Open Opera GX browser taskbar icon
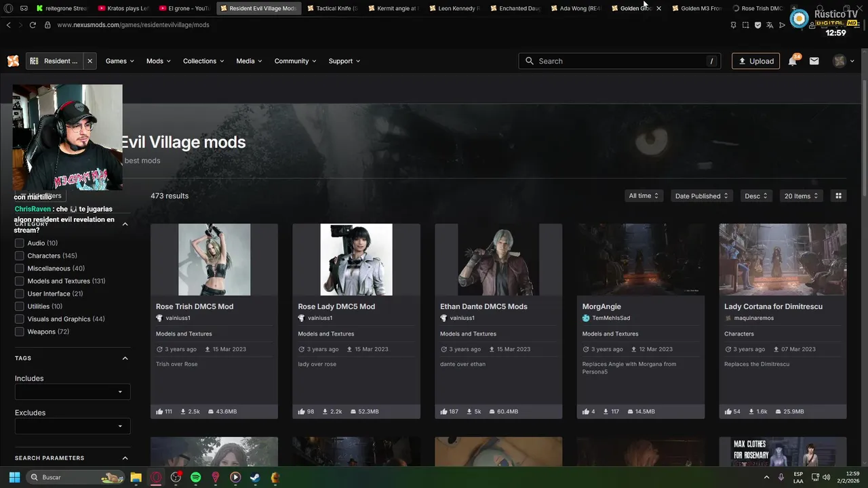Screen dimensions: 868x488 pos(156,477)
